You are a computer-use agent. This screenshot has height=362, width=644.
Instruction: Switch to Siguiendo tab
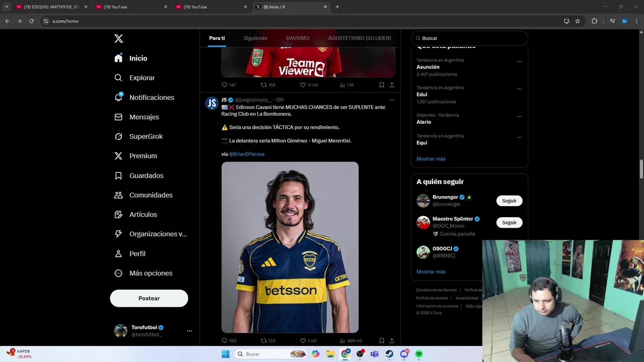tap(256, 38)
